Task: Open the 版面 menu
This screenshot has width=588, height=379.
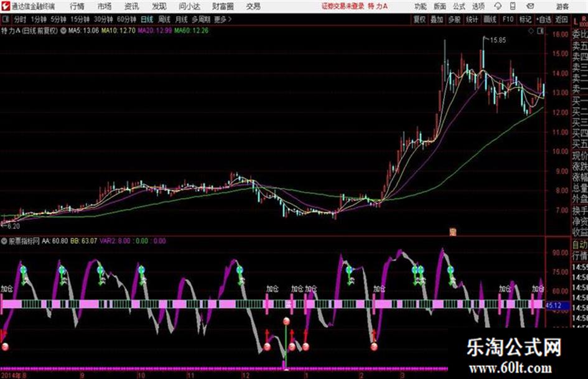Action: click(439, 6)
